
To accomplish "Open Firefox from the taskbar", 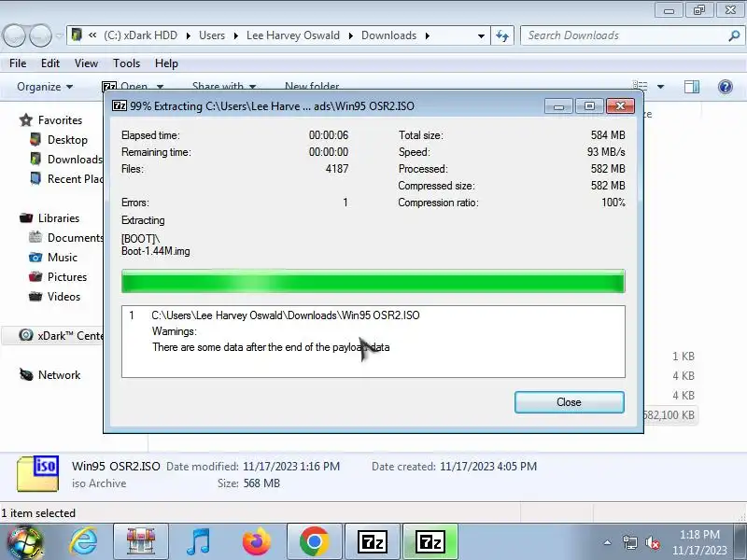I will point(257,542).
